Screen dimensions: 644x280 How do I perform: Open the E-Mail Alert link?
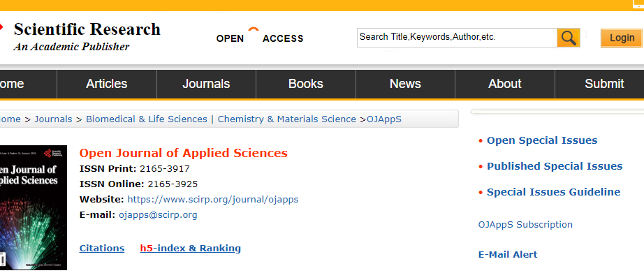tap(508, 255)
